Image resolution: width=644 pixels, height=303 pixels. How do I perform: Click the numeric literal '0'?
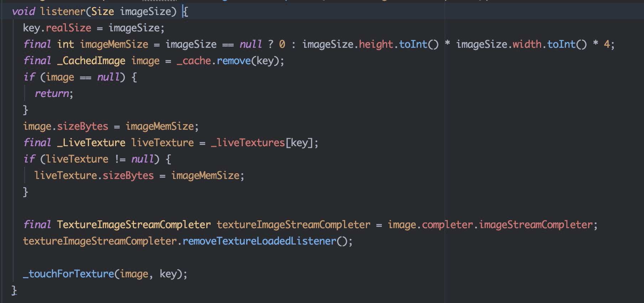coord(282,44)
